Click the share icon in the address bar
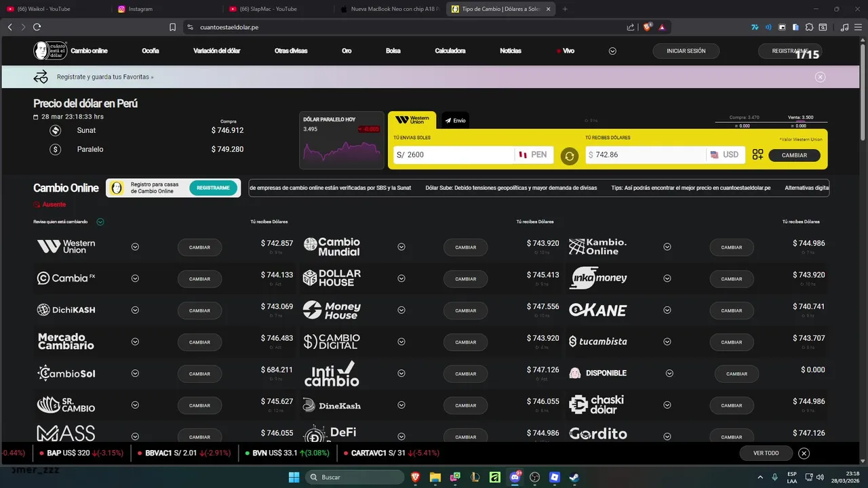868x488 pixels. click(631, 27)
